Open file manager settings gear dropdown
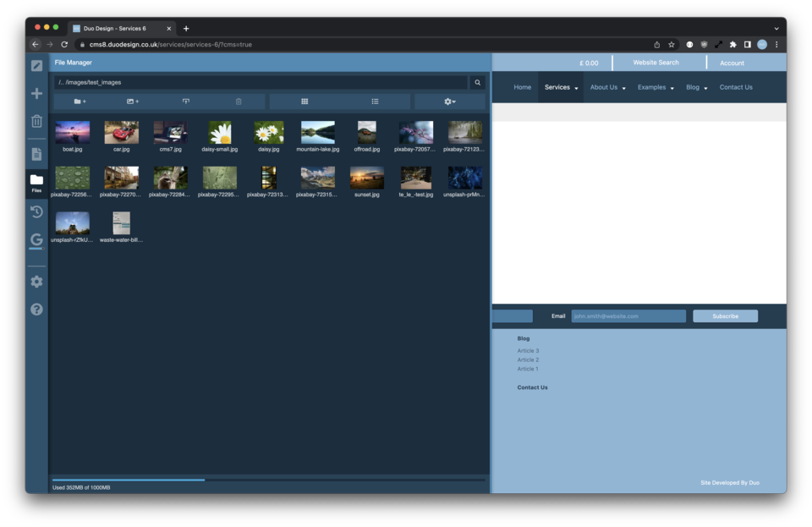 click(449, 102)
